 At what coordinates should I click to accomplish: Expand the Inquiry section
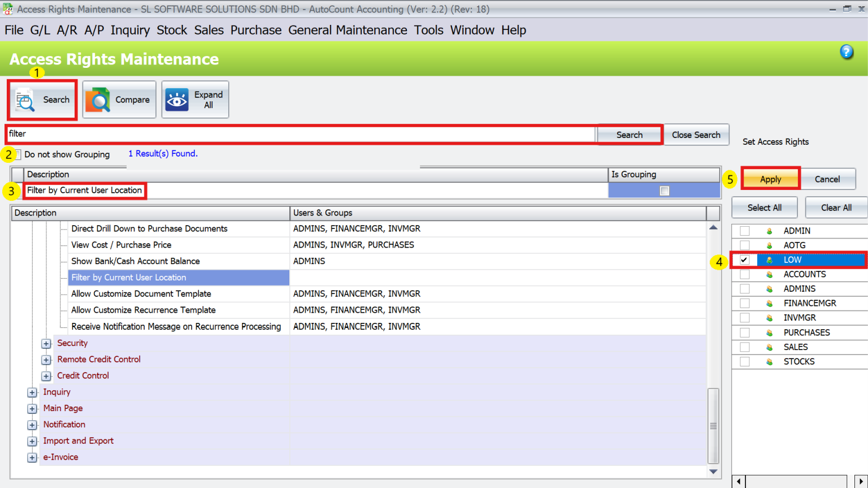[32, 392]
